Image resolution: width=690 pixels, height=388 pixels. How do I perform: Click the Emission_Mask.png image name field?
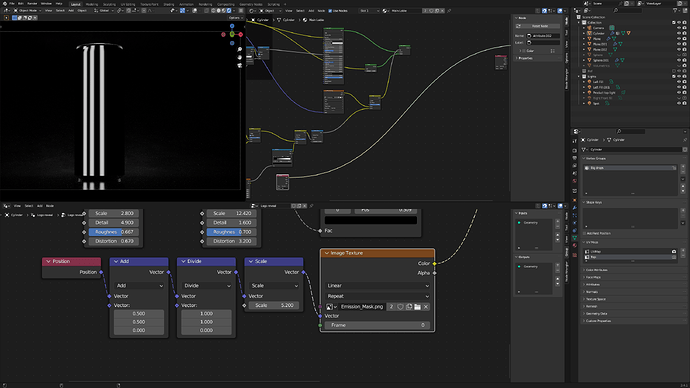tap(361, 307)
